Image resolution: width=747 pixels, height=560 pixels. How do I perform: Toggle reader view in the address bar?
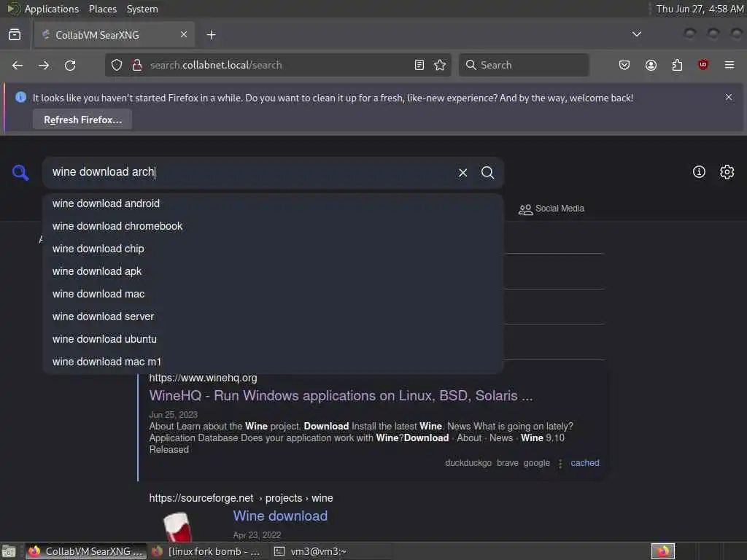coord(419,65)
